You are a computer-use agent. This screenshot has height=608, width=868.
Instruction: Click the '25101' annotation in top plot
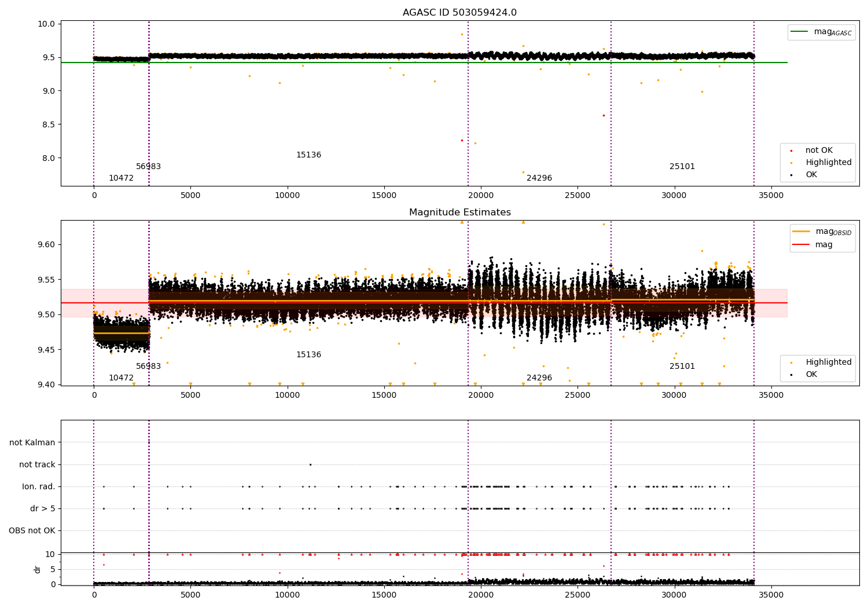point(682,167)
